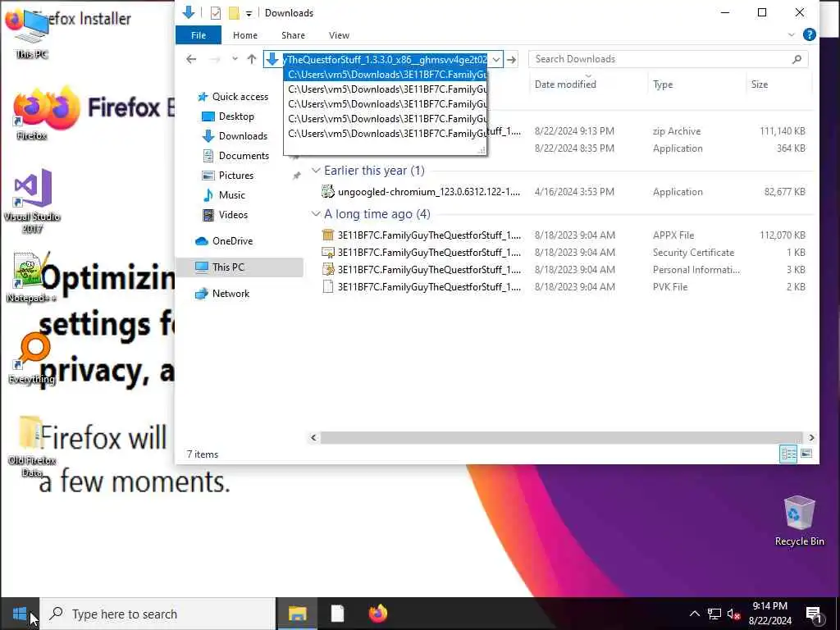
Task: Expand the address bar history dropdown
Action: [x=496, y=59]
